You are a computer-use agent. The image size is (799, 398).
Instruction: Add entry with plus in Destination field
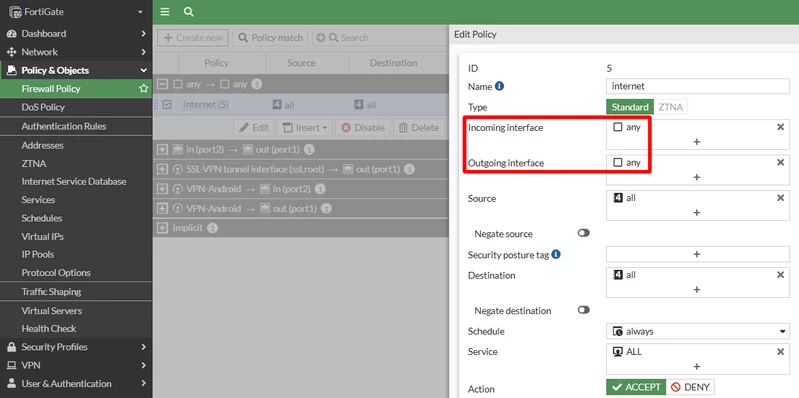tap(697, 289)
